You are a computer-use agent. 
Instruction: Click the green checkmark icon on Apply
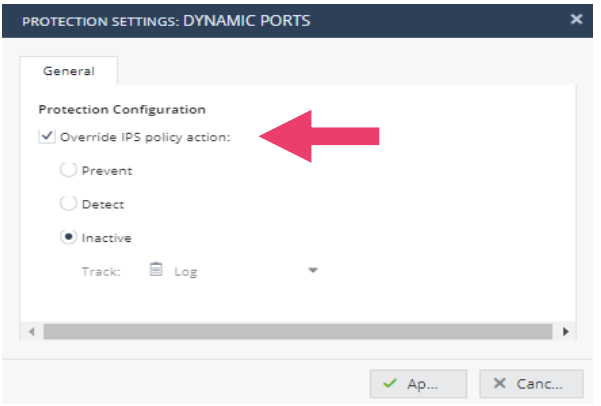pos(389,383)
